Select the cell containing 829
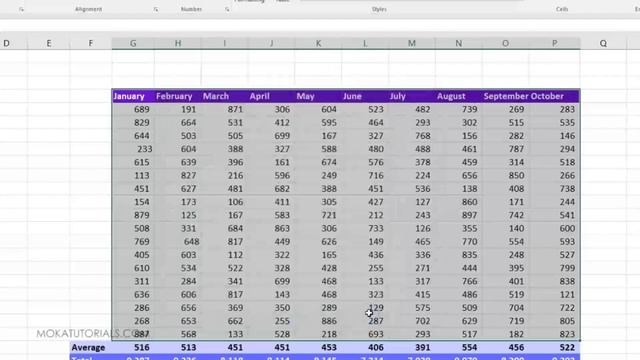The image size is (640, 360). coord(133,122)
